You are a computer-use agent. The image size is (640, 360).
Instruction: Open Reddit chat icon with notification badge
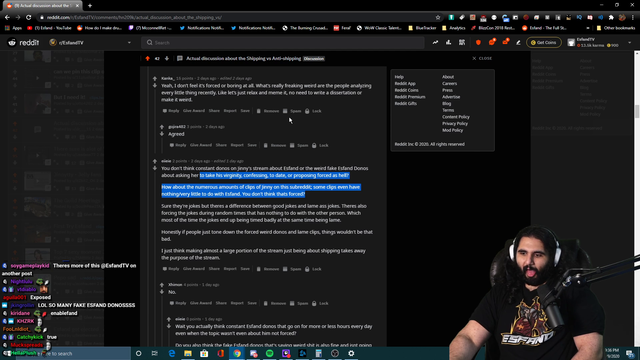(492, 42)
